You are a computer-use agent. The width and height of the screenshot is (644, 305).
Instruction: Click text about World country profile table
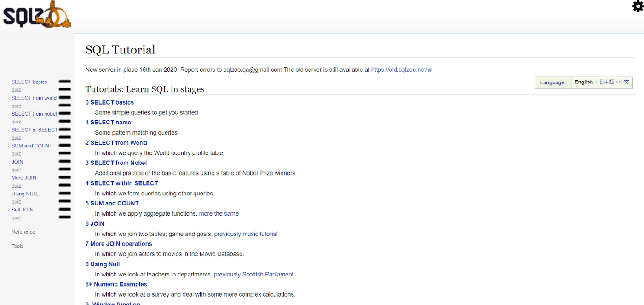(x=160, y=153)
